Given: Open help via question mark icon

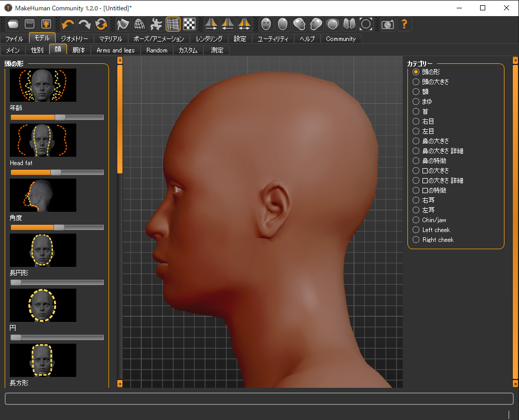Looking at the screenshot, I should tap(404, 24).
